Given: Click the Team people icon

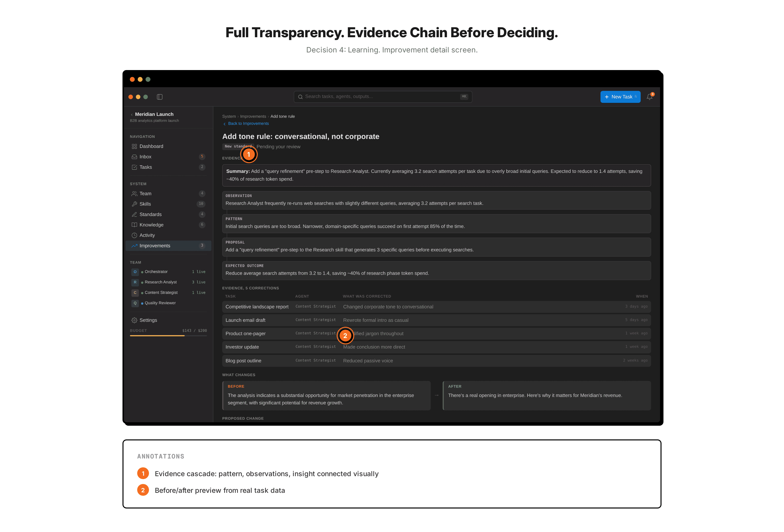Looking at the screenshot, I should pyautogui.click(x=134, y=194).
